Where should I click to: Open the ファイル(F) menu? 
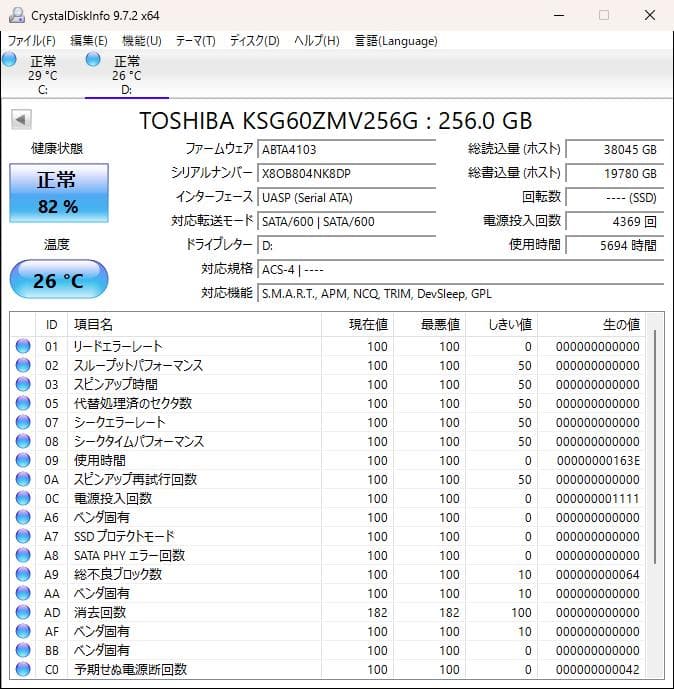point(32,41)
